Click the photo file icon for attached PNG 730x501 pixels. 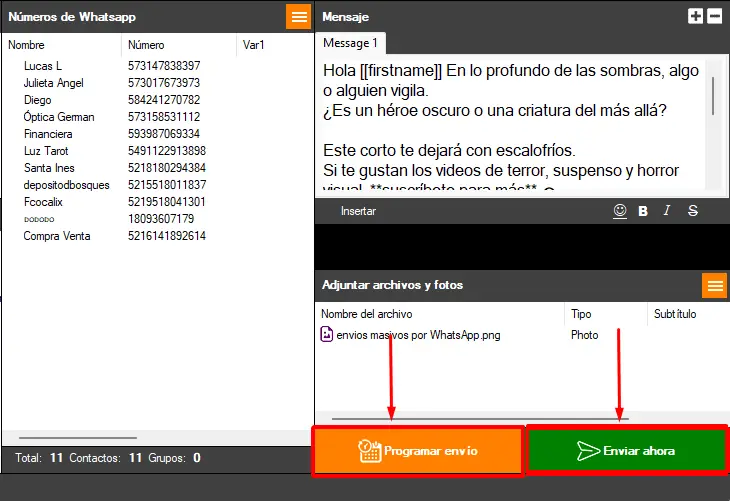[x=327, y=335]
